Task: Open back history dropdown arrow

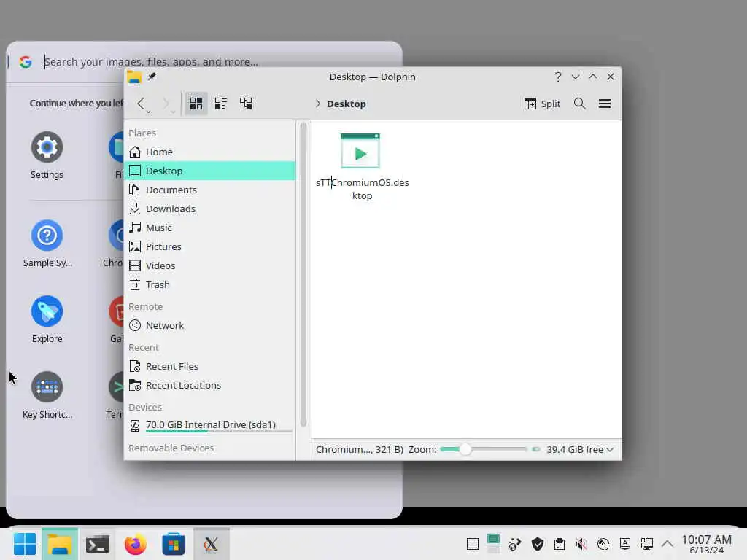Action: [x=149, y=112]
